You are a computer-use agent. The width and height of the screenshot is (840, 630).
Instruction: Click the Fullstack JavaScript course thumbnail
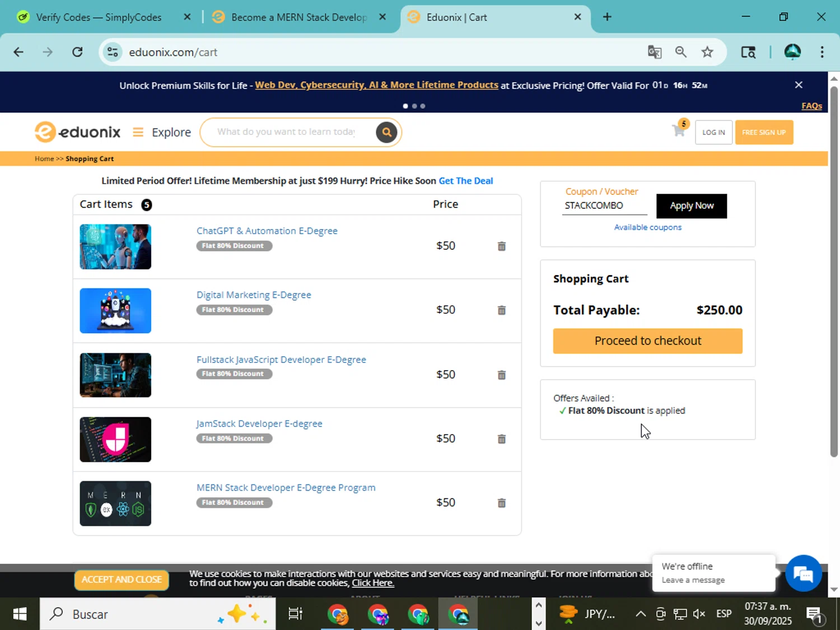tap(115, 375)
